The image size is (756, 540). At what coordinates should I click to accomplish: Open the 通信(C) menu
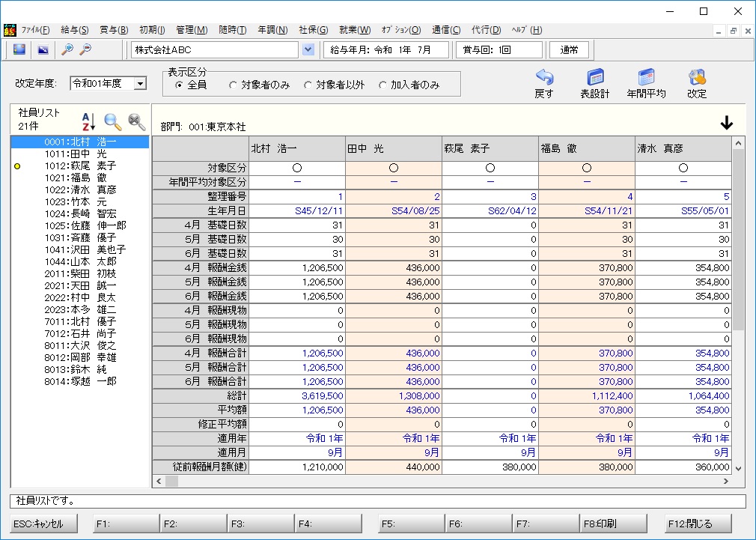pyautogui.click(x=446, y=30)
